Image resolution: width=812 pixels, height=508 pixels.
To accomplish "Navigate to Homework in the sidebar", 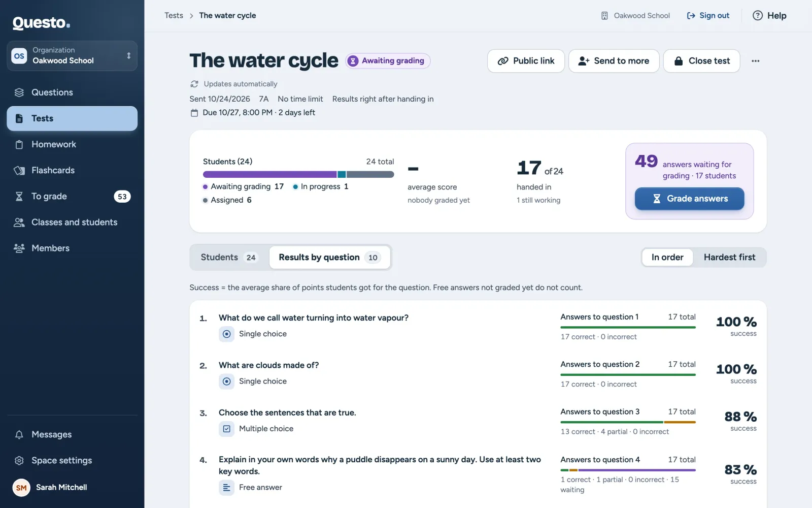I will pos(72,144).
